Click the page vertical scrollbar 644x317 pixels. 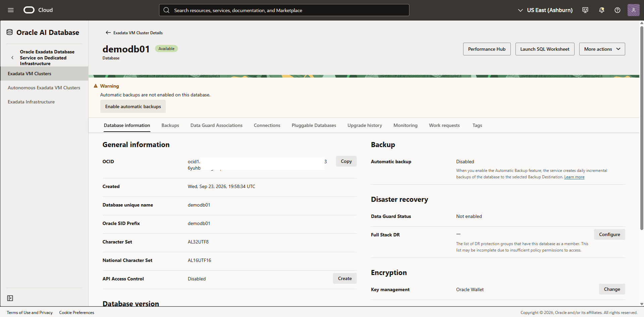click(x=642, y=128)
